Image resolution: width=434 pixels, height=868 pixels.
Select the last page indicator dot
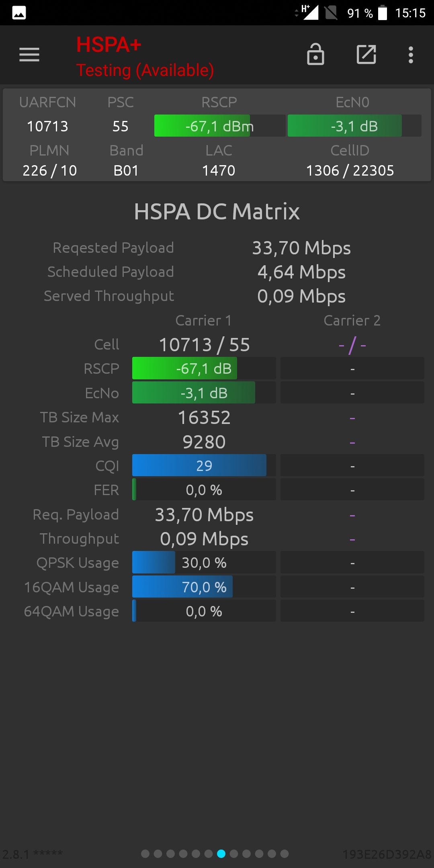(285, 854)
